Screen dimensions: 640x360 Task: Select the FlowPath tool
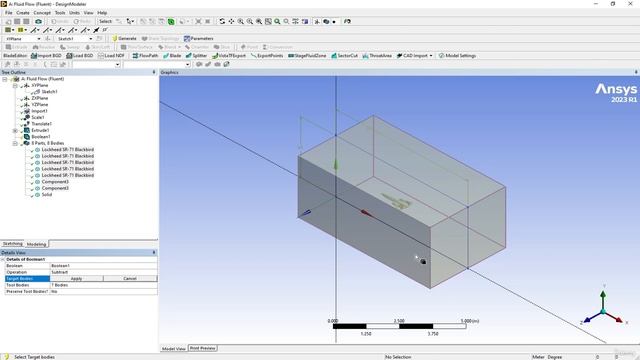(x=145, y=56)
